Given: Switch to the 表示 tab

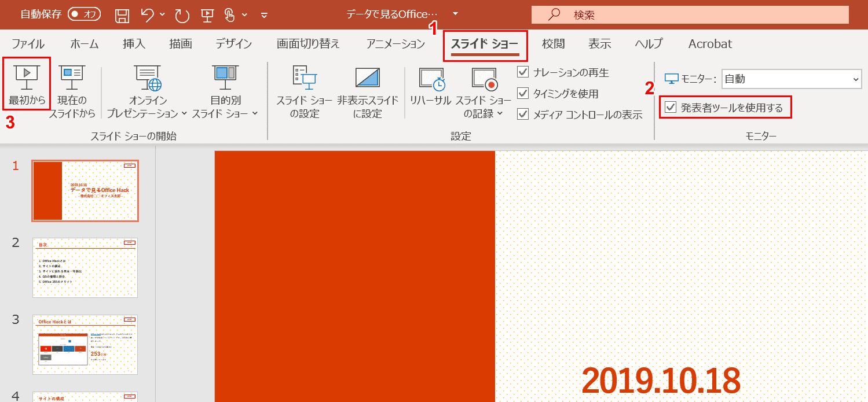Looking at the screenshot, I should [600, 44].
